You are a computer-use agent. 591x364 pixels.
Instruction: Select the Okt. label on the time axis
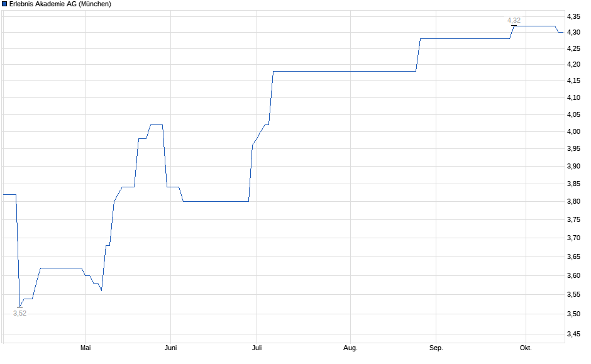526,348
